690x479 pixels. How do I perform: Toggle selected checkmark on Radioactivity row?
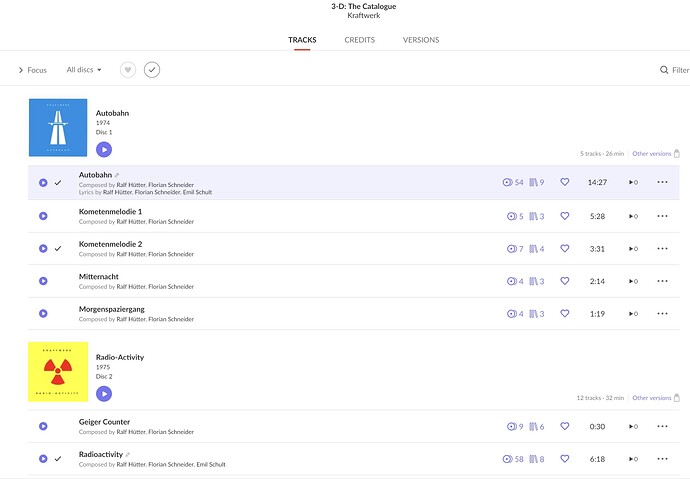[58, 459]
